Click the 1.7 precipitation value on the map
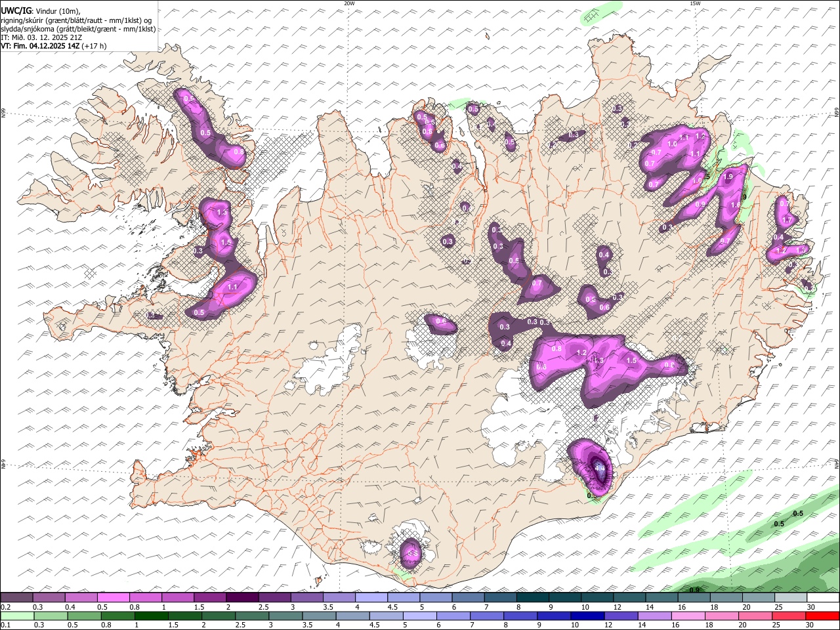Screen dimensions: 840x630 787,220
